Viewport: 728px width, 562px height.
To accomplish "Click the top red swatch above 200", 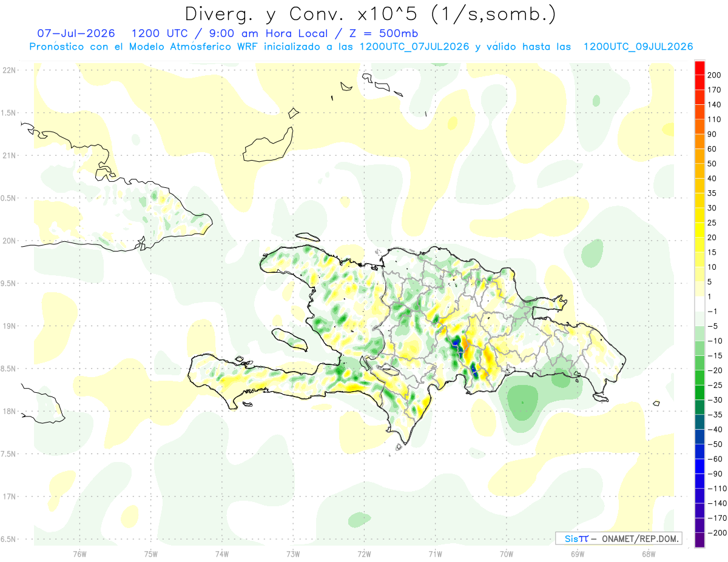I will point(699,67).
